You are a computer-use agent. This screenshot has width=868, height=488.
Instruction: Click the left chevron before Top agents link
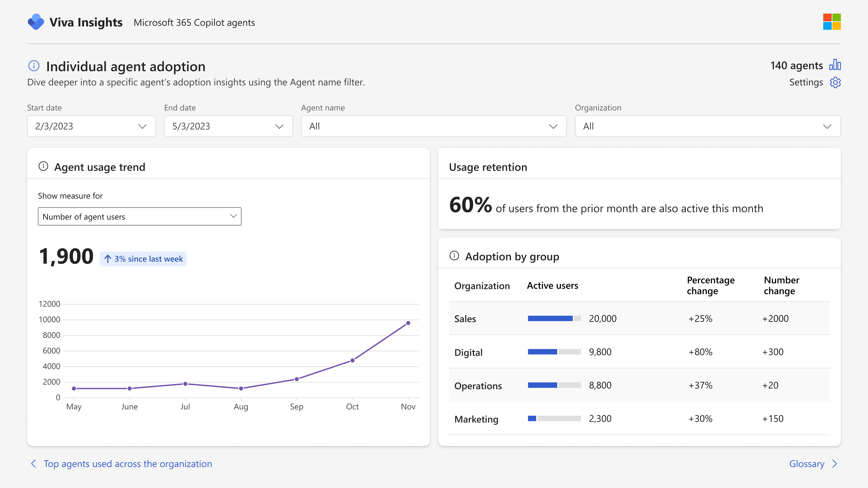pos(33,464)
